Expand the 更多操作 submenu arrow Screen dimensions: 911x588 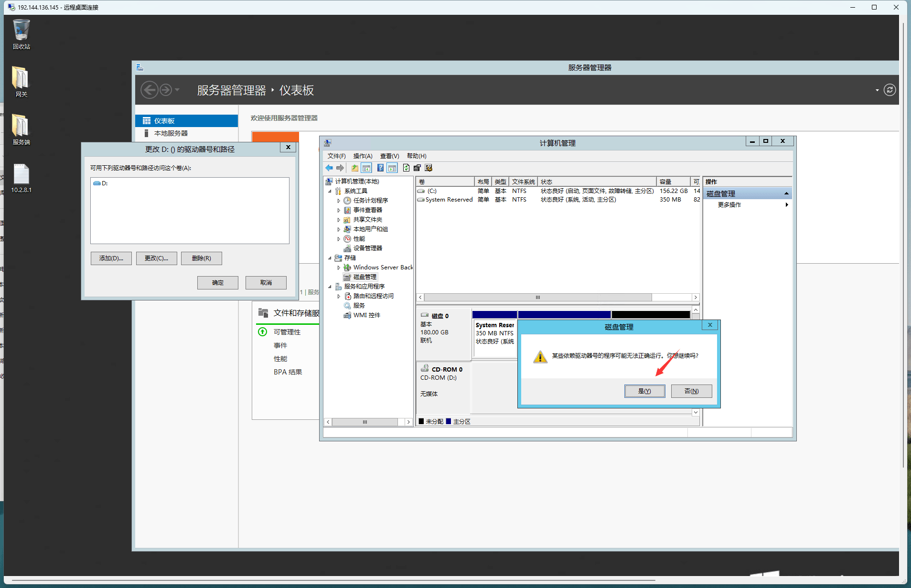click(786, 205)
